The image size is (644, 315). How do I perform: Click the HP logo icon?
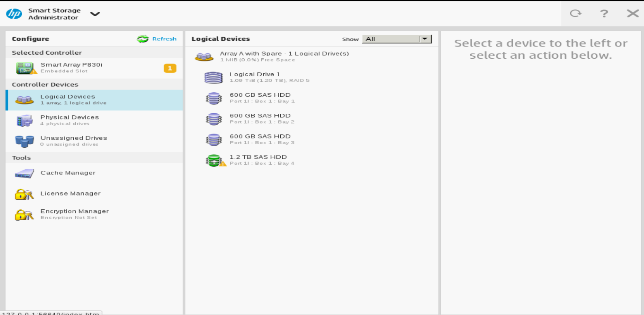pos(14,14)
